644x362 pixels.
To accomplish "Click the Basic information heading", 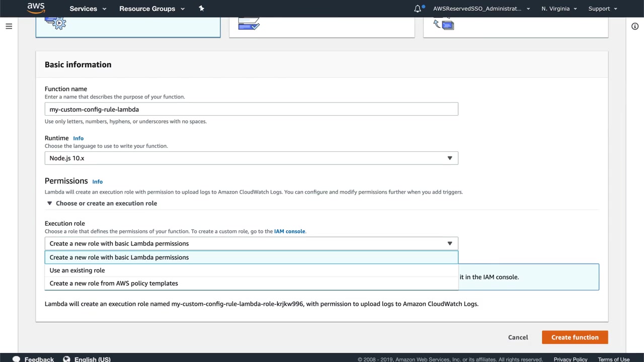I will [x=78, y=64].
